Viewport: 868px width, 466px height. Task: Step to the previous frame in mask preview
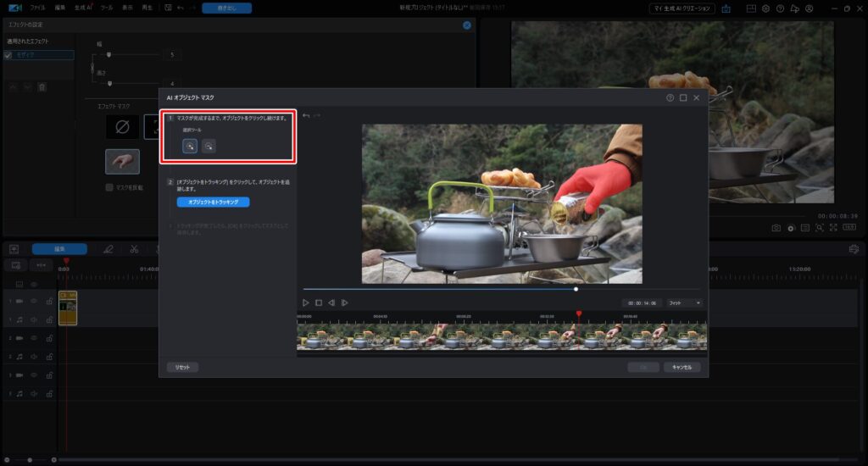coord(331,302)
